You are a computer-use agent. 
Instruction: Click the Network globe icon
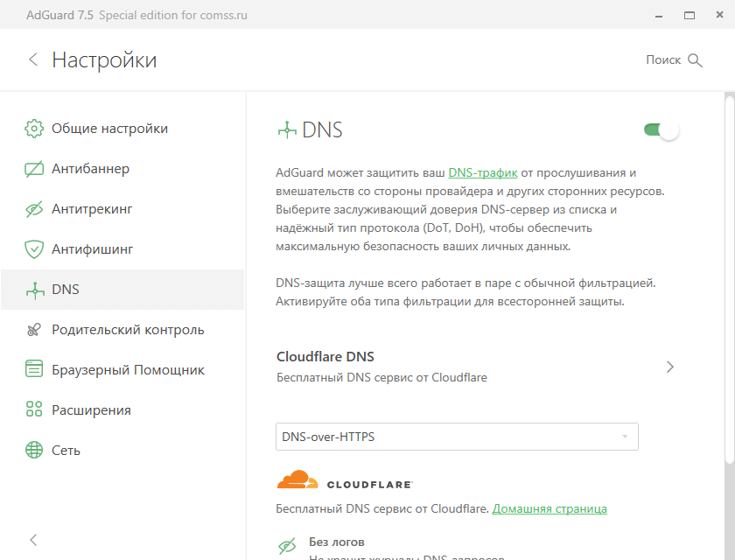[34, 451]
